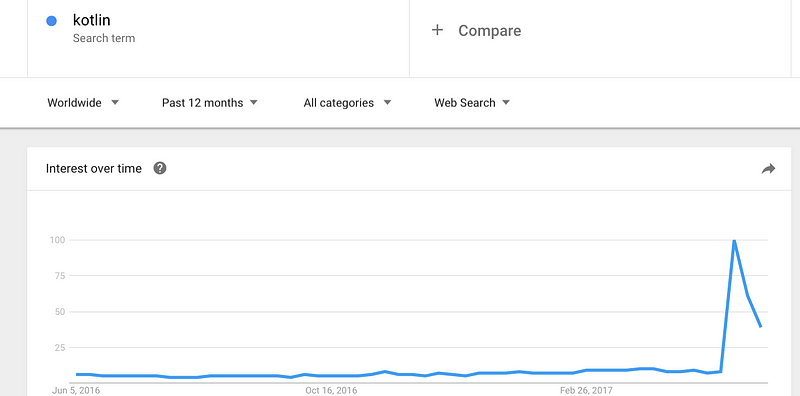Share the Interest over time chart

click(x=768, y=169)
